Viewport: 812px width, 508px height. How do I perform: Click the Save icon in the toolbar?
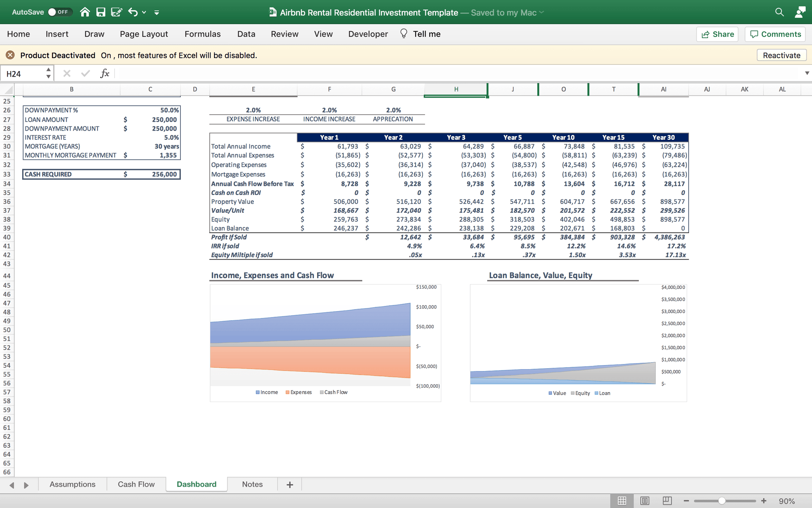[102, 12]
